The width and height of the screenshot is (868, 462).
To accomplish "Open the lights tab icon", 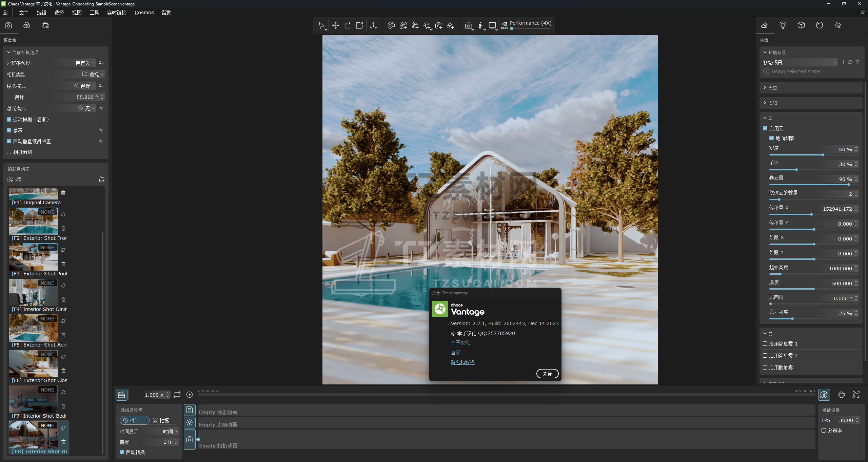I will (x=783, y=25).
